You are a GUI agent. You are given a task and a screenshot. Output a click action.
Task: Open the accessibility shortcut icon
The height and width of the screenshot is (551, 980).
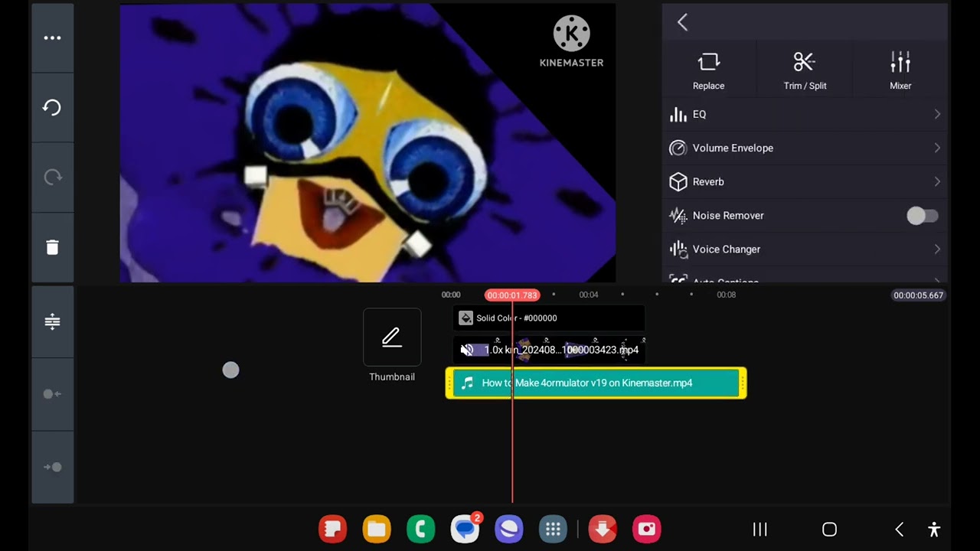(933, 529)
